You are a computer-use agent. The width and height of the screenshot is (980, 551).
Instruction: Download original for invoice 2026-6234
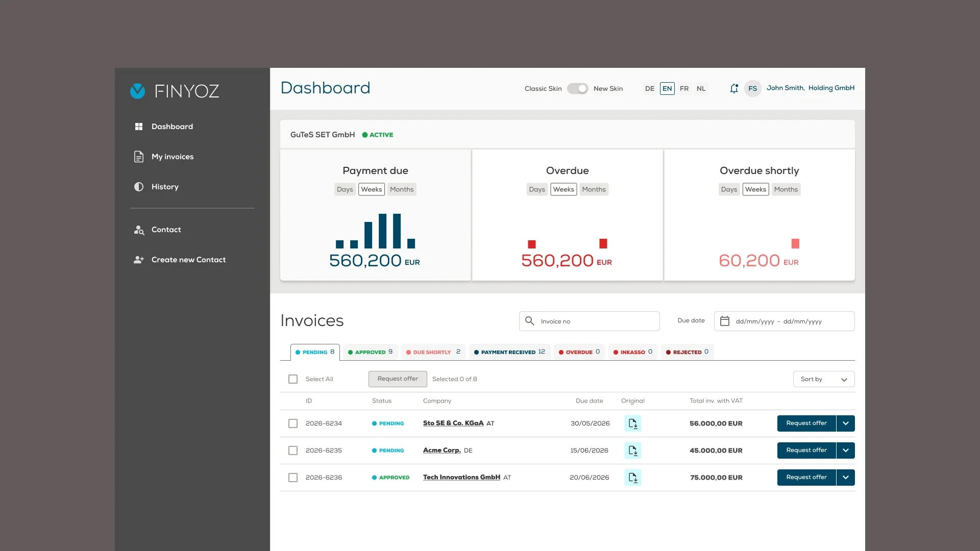632,423
